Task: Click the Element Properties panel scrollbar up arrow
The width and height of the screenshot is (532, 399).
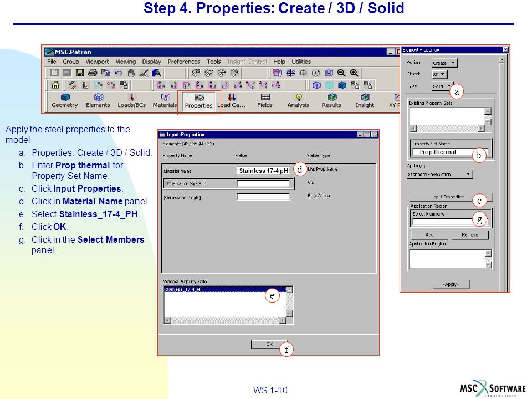Action: click(x=502, y=61)
